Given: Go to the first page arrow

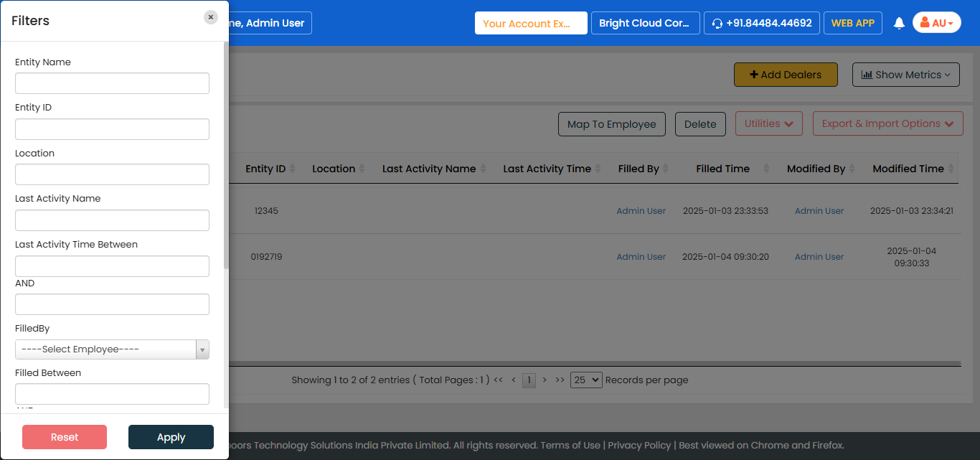Looking at the screenshot, I should point(498,380).
